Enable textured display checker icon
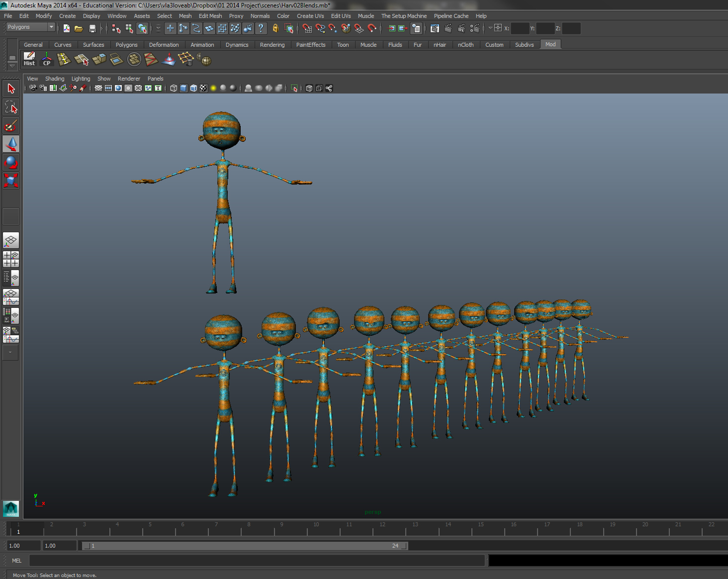The height and width of the screenshot is (579, 728). pos(203,88)
